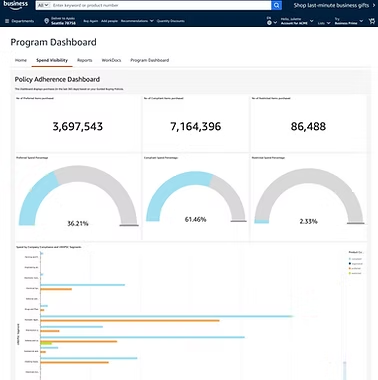Open 'Shop last-minute business gifts' promo link
Image resolution: width=378 pixels, height=380 pixels.
click(331, 5)
